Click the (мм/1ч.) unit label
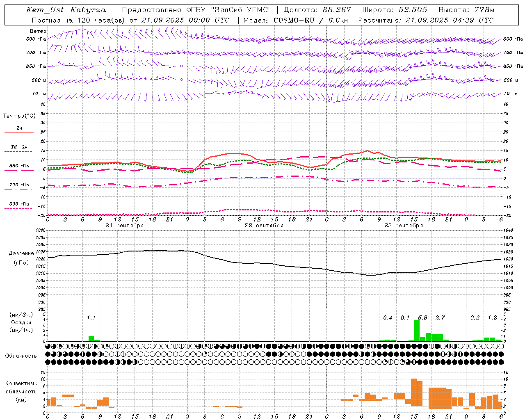Screen dimensions: 525x420 point(21,330)
